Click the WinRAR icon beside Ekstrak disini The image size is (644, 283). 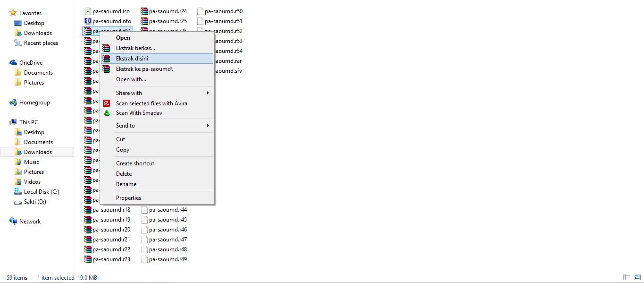[x=107, y=59]
